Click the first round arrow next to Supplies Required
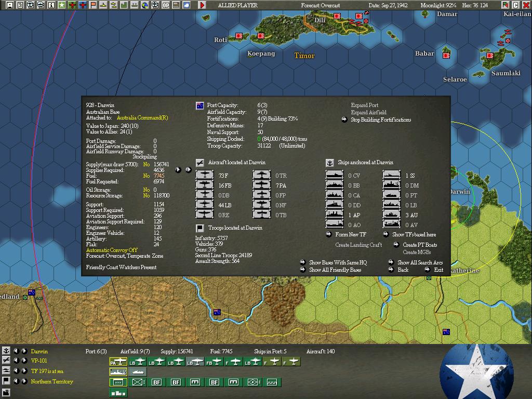 [x=178, y=170]
